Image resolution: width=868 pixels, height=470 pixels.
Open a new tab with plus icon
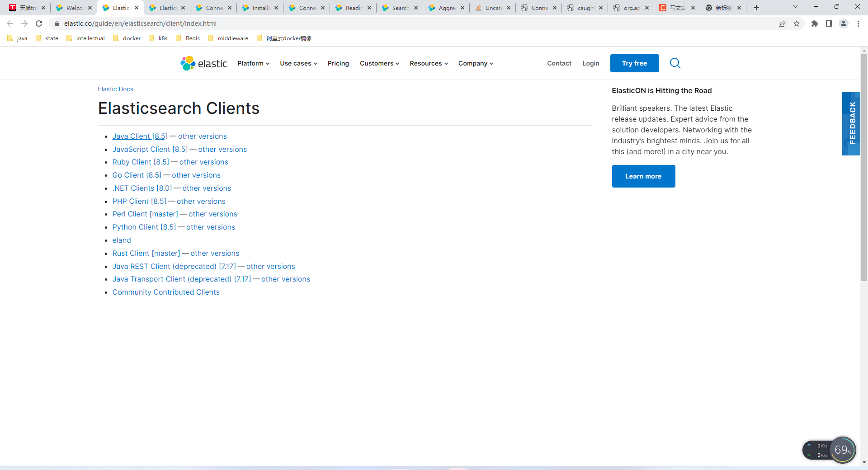(756, 8)
